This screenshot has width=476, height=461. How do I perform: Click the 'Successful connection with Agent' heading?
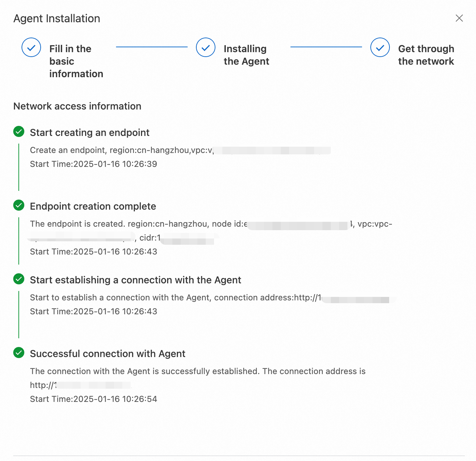pos(108,354)
